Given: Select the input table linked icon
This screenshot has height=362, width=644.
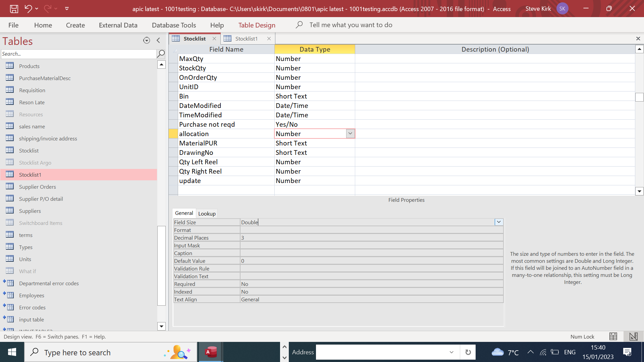Looking at the screenshot, I should (x=9, y=319).
